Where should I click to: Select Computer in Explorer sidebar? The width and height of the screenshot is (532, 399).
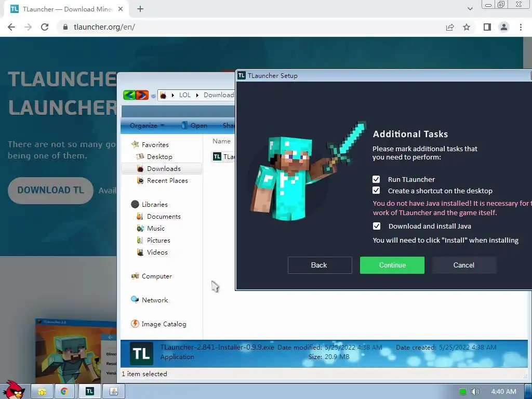pyautogui.click(x=157, y=276)
